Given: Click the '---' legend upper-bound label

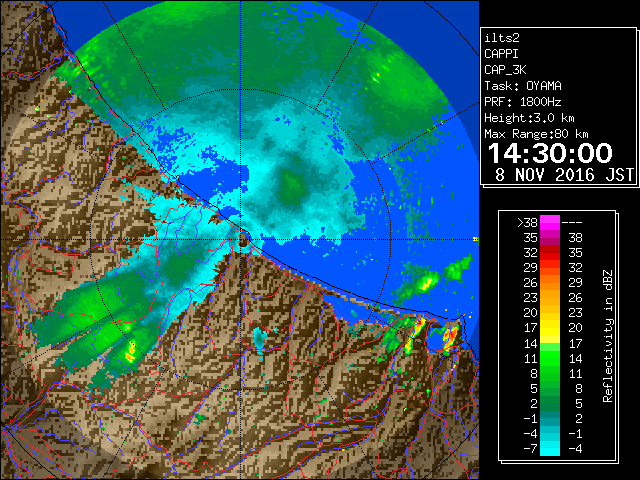Looking at the screenshot, I should point(572,223).
